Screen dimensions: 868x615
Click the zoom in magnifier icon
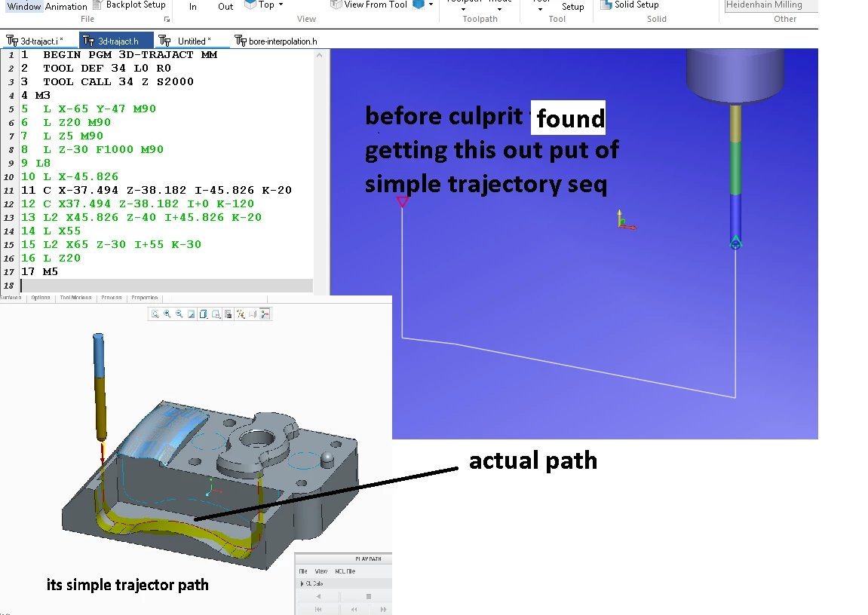[167, 314]
